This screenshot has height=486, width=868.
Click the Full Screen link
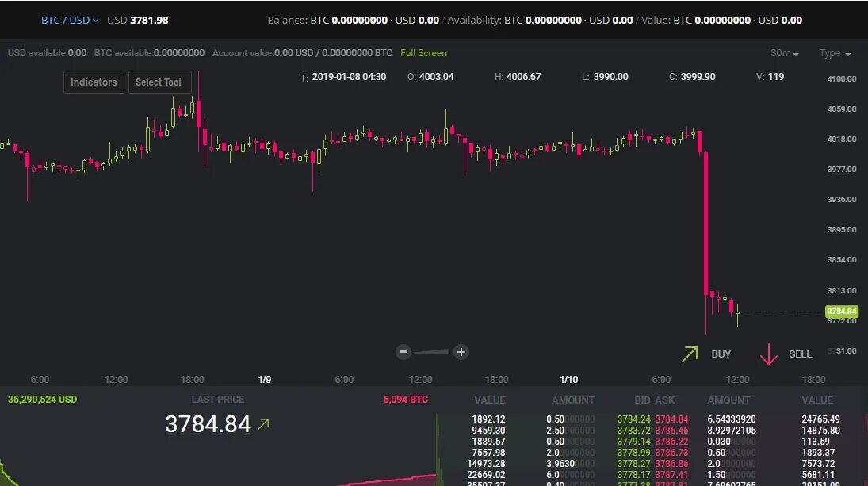423,53
